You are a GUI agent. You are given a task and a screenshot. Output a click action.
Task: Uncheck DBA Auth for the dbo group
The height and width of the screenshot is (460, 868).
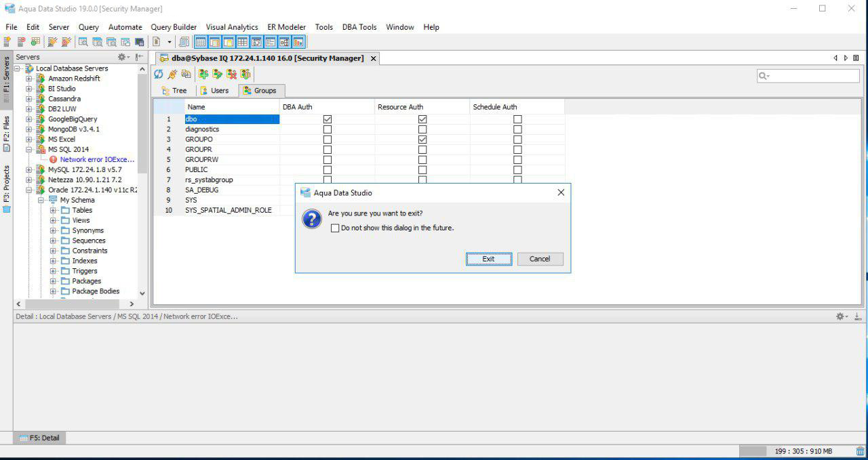tap(328, 119)
